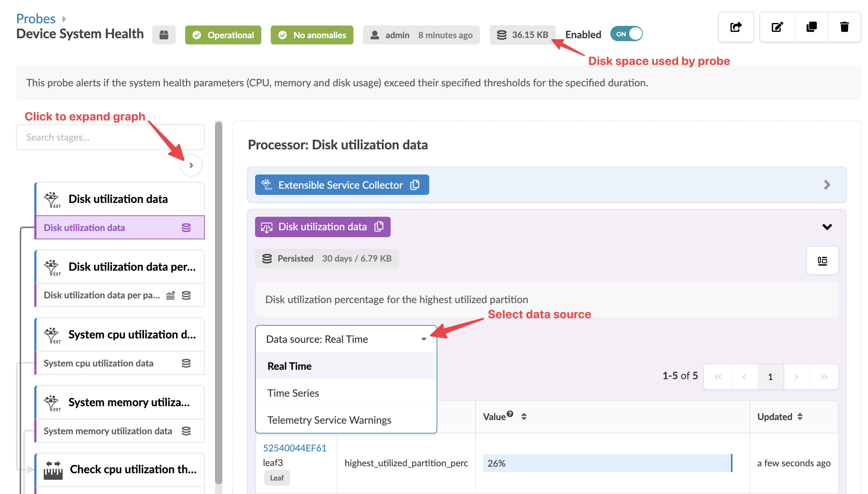Image resolution: width=868 pixels, height=494 pixels.
Task: Toggle the Enabled ON switch
Action: click(x=626, y=34)
